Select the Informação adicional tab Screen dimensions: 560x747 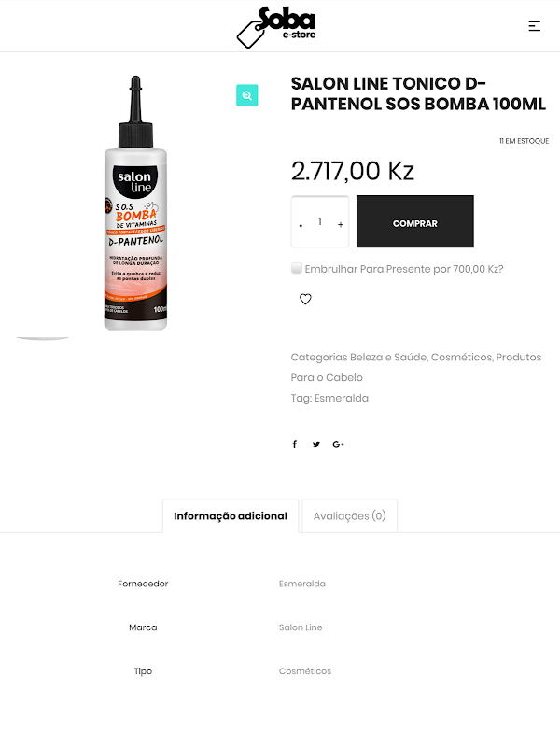[231, 516]
